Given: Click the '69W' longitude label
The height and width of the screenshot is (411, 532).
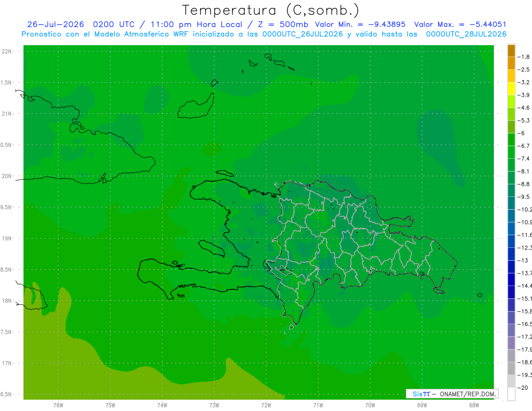Looking at the screenshot, I should pos(422,405).
